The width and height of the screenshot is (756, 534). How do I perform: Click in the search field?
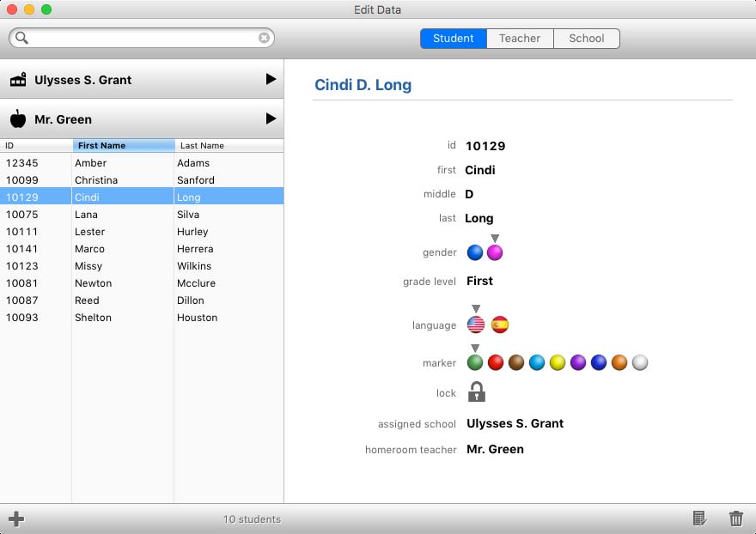[143, 38]
